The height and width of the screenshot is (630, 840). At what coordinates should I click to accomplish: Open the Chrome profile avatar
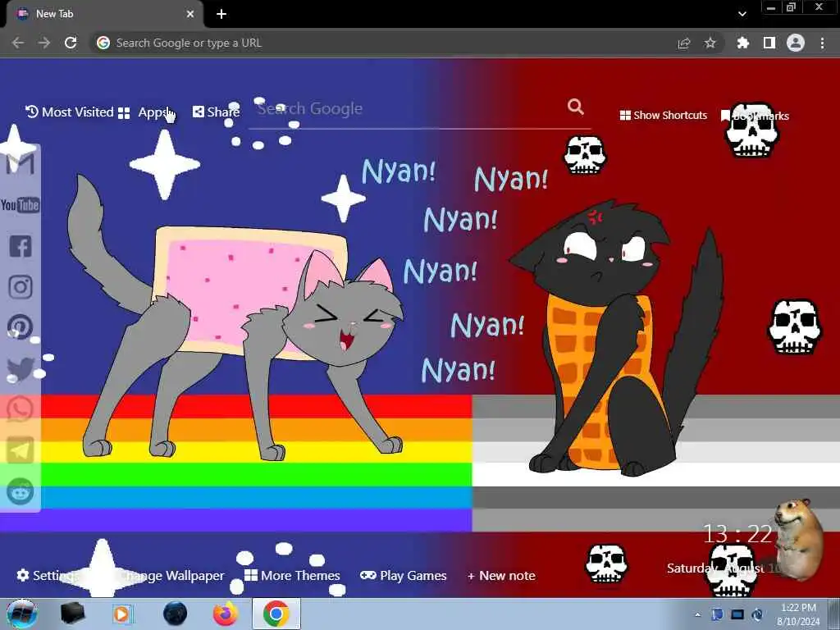coord(796,43)
